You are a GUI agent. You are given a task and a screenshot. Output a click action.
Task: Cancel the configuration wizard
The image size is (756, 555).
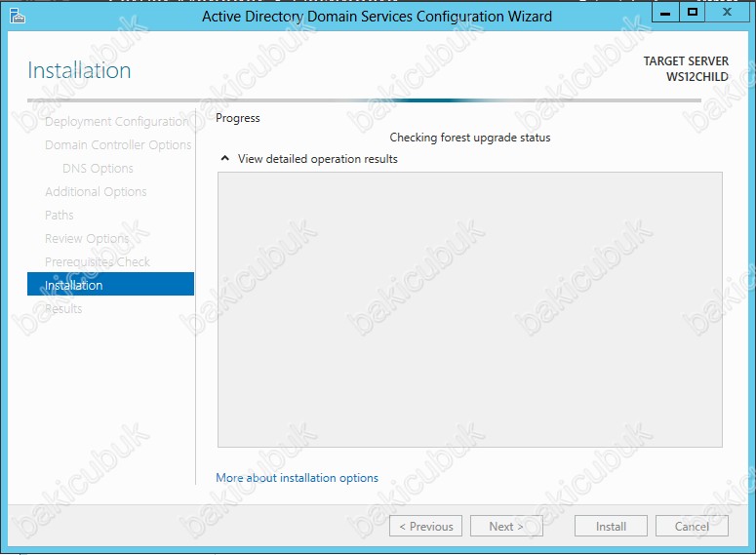point(692,526)
